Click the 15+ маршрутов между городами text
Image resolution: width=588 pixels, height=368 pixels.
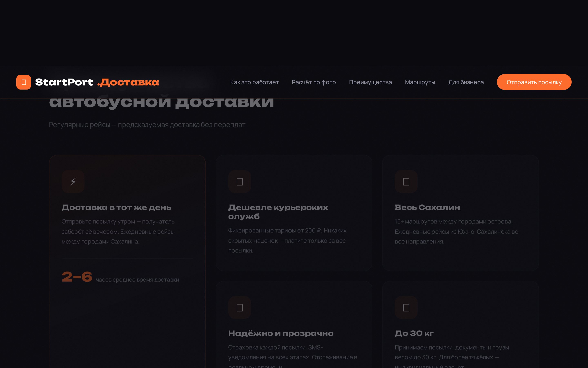pyautogui.click(x=456, y=231)
